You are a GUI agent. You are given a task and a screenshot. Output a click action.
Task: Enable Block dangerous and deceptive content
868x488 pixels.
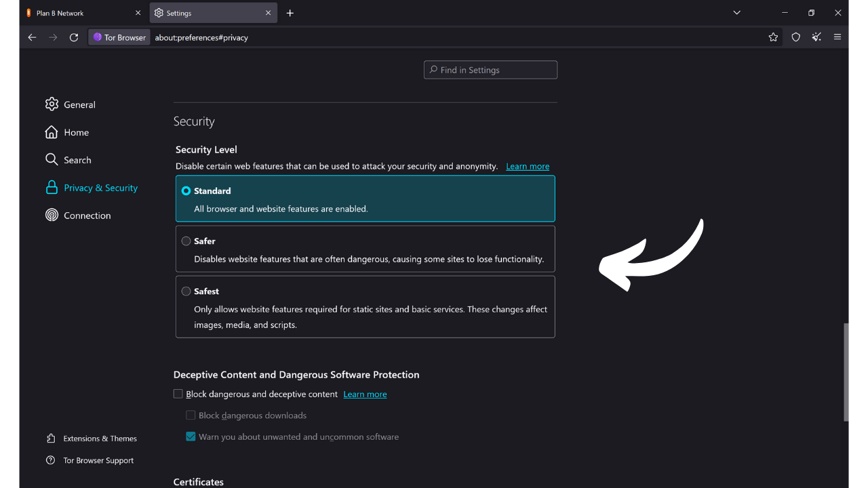click(178, 393)
